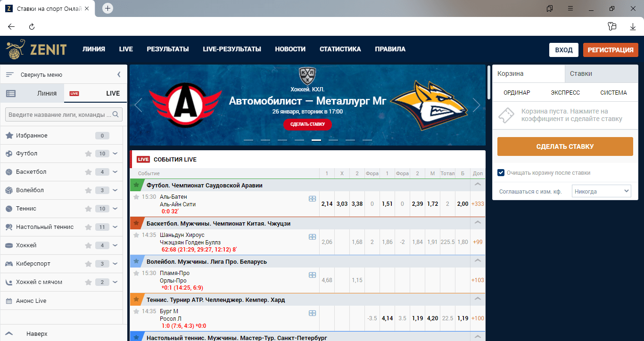Reload the page
This screenshot has width=644, height=341.
[32, 27]
